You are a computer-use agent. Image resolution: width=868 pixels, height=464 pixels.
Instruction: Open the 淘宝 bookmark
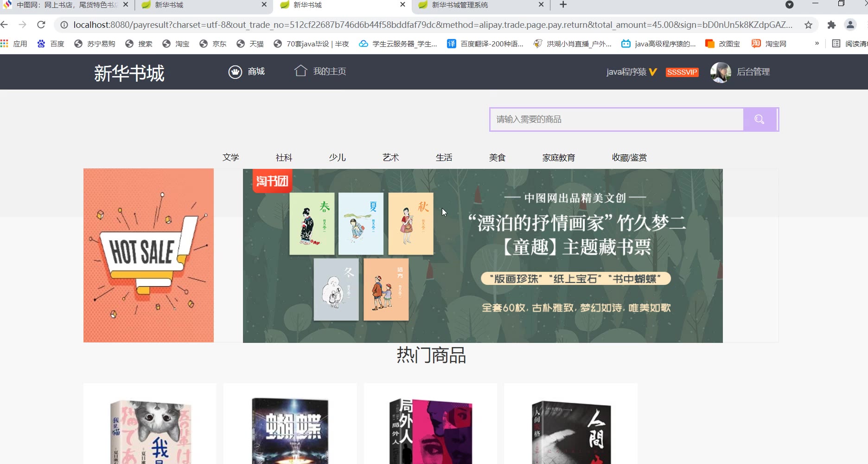click(x=176, y=44)
